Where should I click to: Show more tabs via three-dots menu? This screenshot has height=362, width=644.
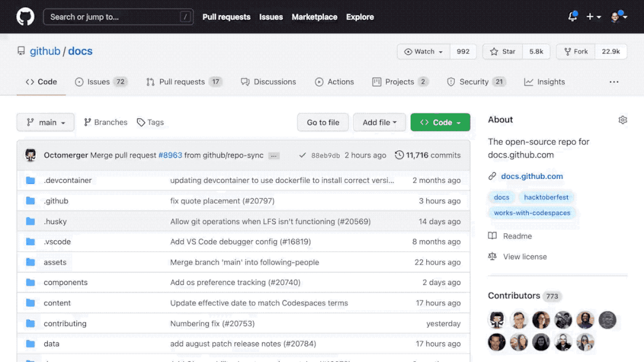tap(614, 82)
